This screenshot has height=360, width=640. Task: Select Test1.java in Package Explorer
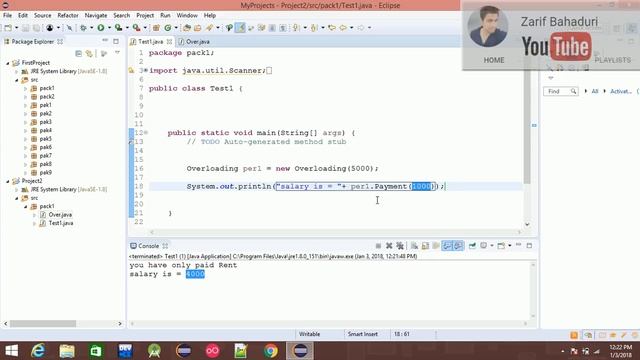click(61, 223)
